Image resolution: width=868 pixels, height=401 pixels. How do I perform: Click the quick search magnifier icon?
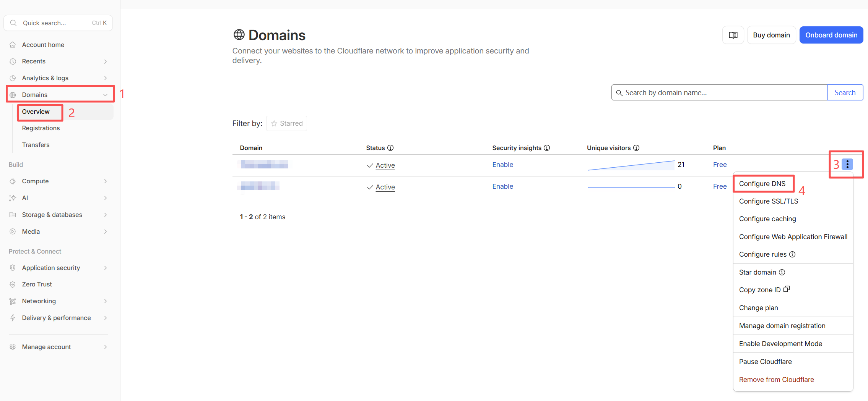13,23
